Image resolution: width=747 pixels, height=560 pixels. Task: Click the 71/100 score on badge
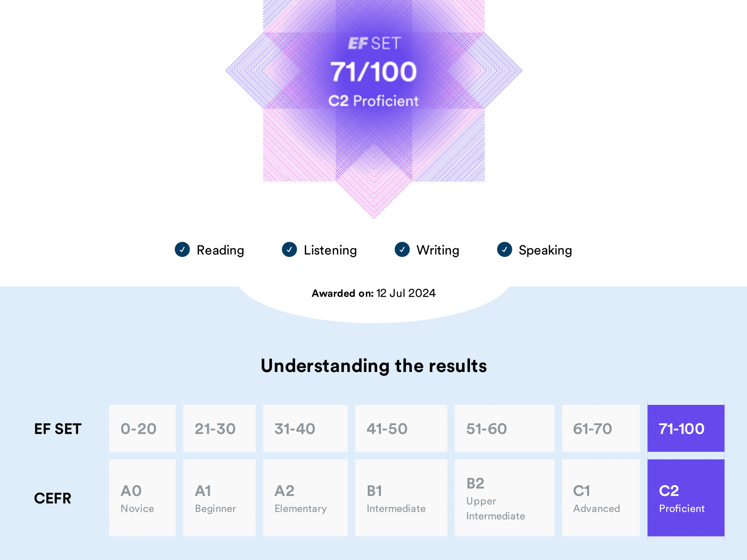[x=373, y=72]
